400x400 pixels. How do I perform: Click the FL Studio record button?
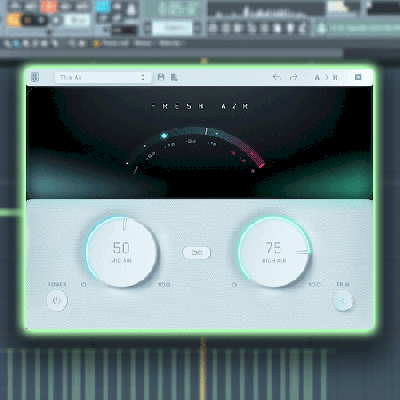pyautogui.click(x=56, y=21)
